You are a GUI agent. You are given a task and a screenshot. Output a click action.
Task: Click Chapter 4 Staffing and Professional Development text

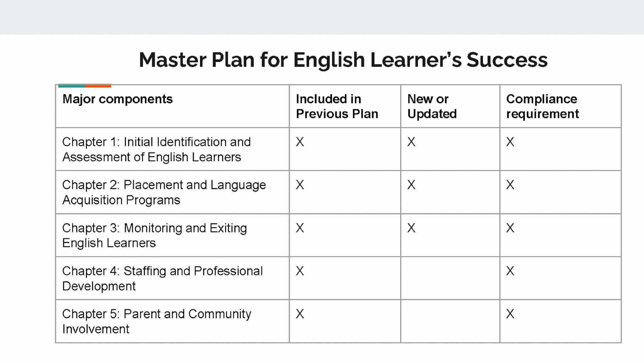[162, 278]
